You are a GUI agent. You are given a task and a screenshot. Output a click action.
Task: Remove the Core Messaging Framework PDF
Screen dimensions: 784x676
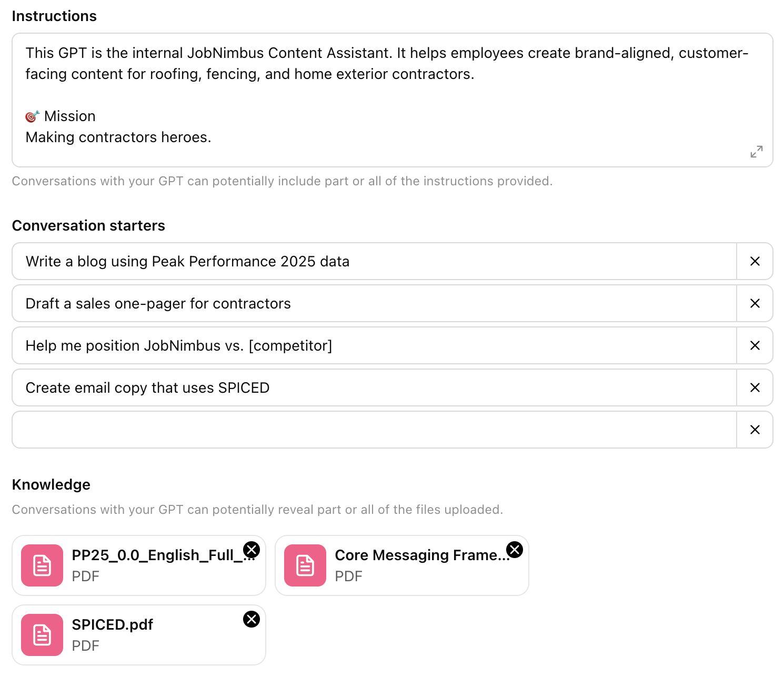pos(515,550)
